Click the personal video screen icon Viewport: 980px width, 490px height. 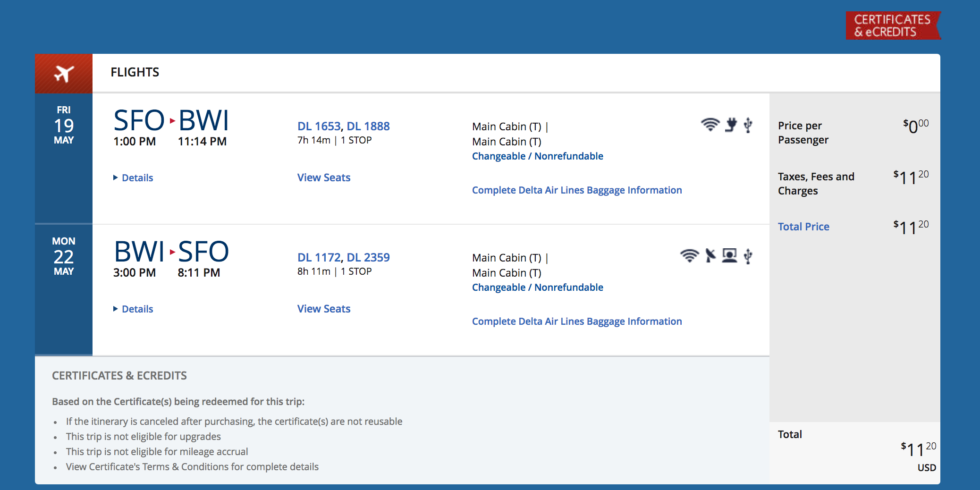729,256
